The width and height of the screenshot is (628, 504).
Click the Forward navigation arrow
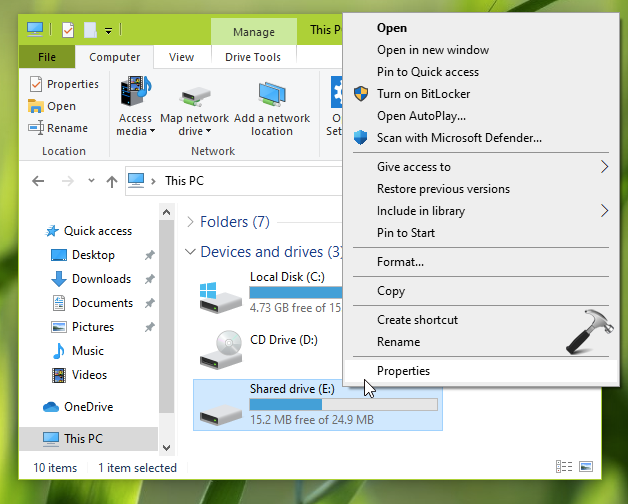coord(68,181)
